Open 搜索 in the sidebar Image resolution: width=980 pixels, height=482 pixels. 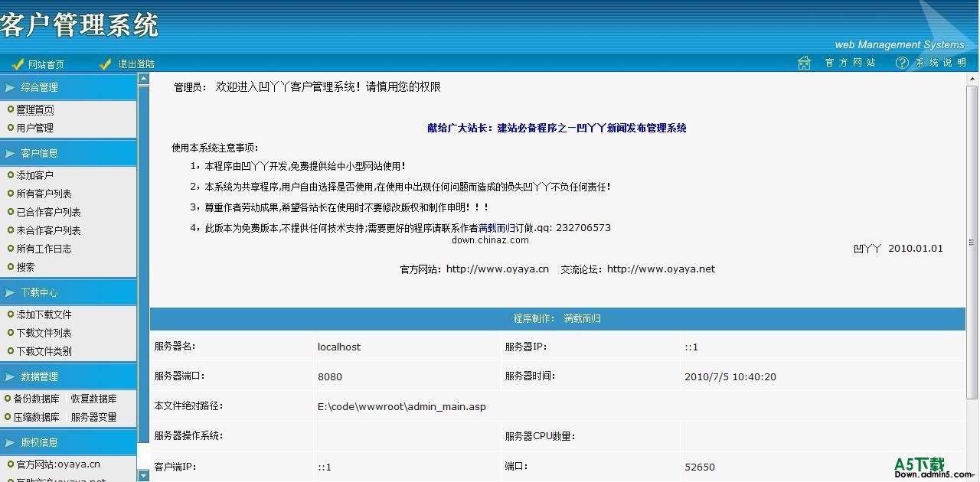(25, 267)
